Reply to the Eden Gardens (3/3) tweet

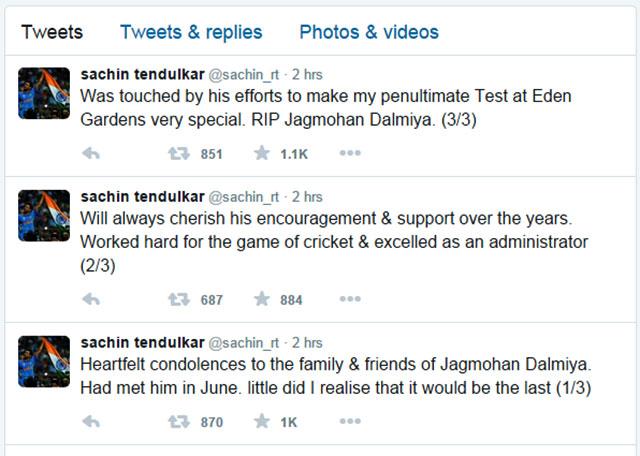point(91,154)
